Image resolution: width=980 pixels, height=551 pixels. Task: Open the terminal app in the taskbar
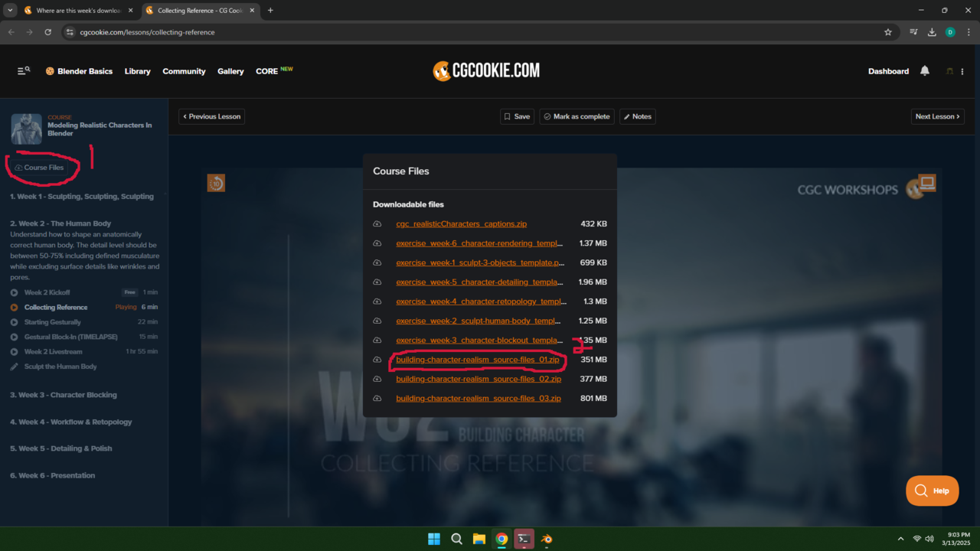(x=524, y=539)
